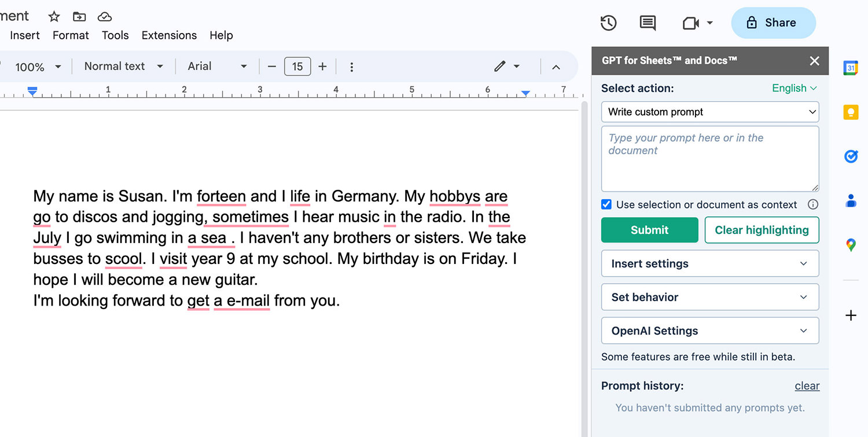
Task: Click the underlined word "life"
Action: 300,196
